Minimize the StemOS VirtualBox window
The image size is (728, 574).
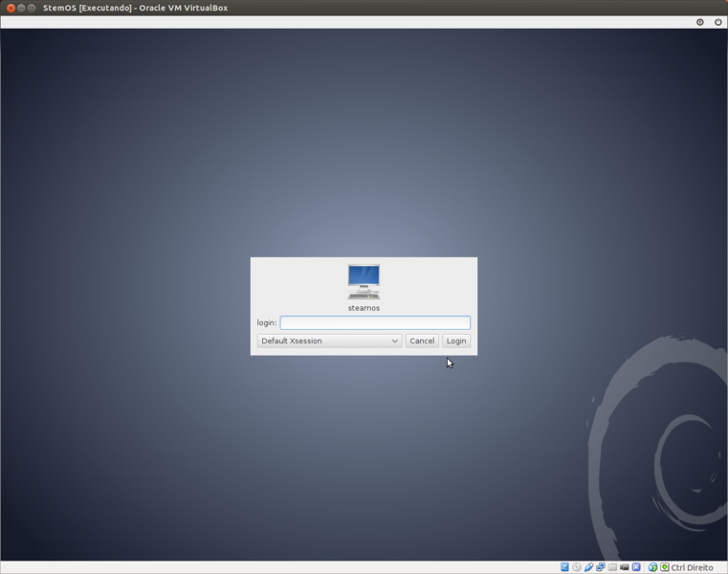tap(21, 8)
